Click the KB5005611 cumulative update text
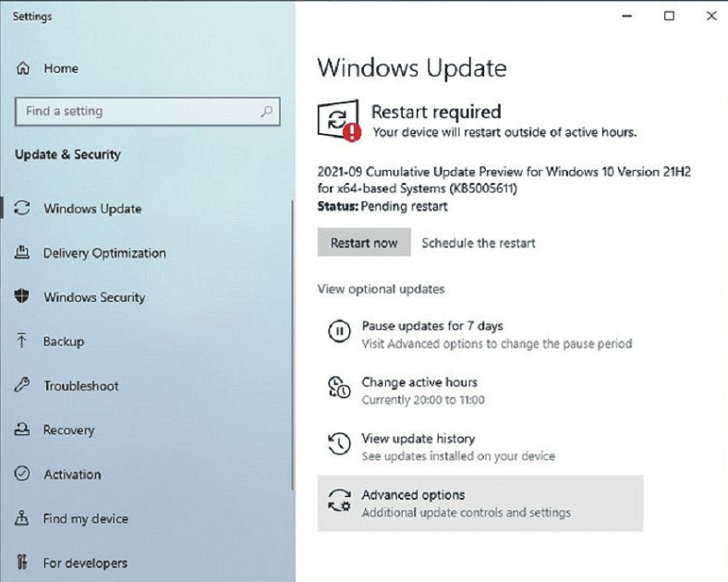 tap(504, 180)
